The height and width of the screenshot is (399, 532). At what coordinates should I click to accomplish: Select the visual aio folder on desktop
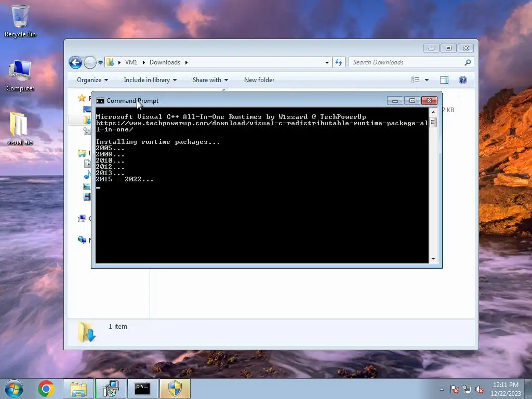pos(19,129)
